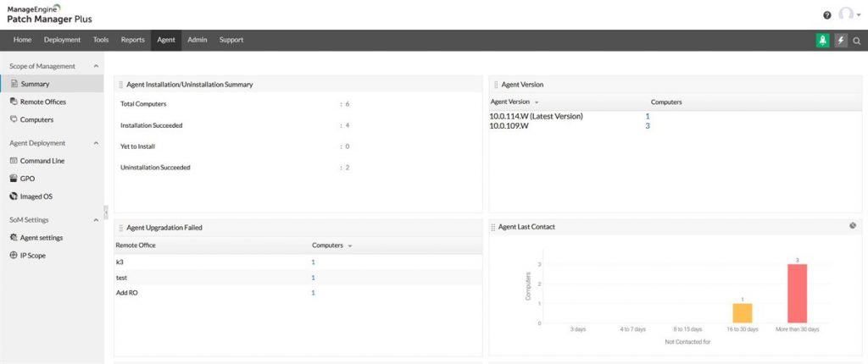Open the help question mark icon
Image resolution: width=868 pixels, height=364 pixels.
[x=827, y=15]
